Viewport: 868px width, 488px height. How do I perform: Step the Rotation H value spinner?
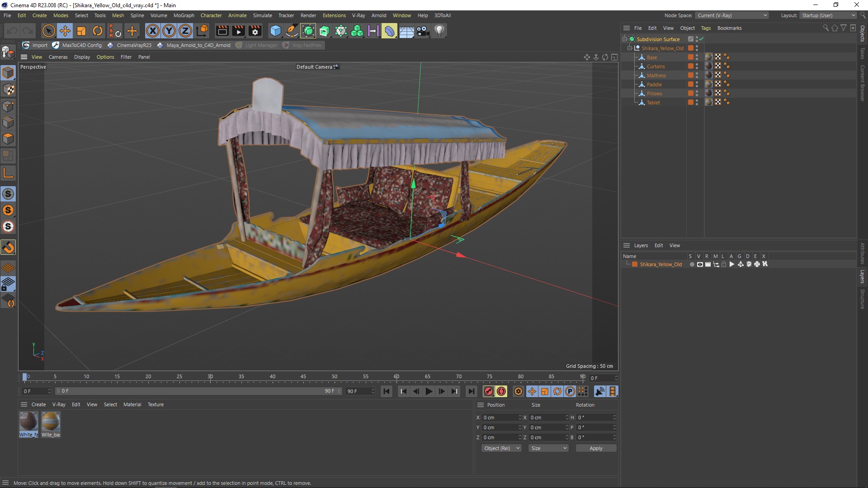[x=614, y=418]
